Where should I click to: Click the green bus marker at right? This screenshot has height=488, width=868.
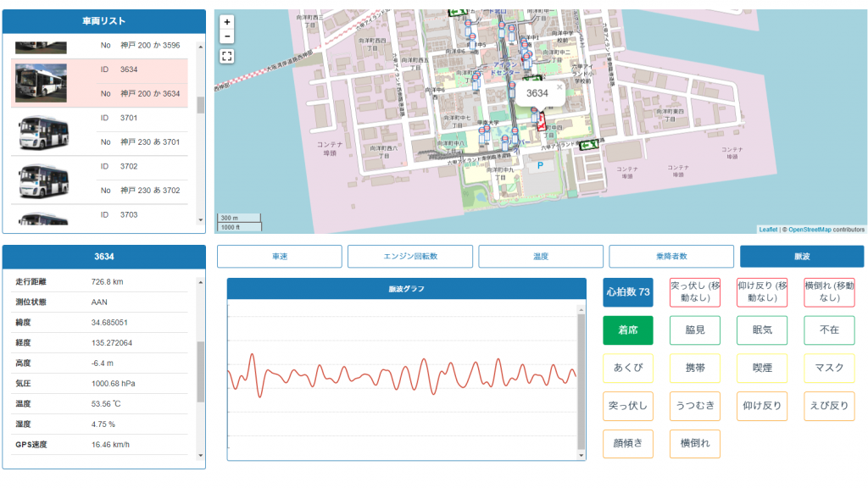click(x=589, y=145)
